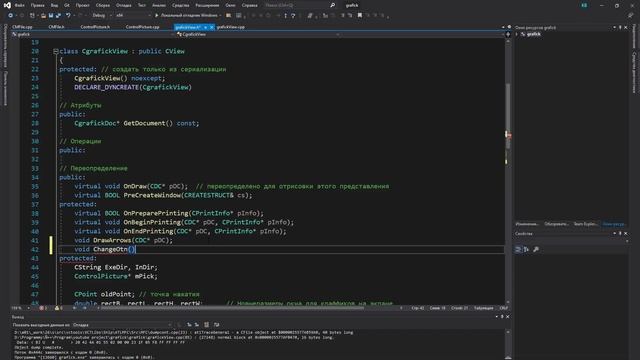
Task: Click the warnings indicator in editor status
Action: (x=59, y=308)
